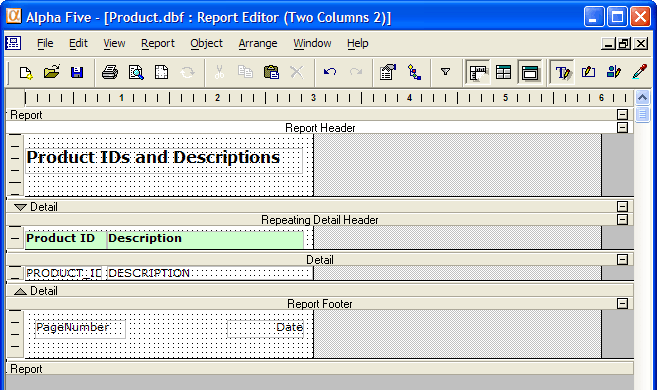The height and width of the screenshot is (390, 657).
Task: Click the New report toolbar icon
Action: click(x=26, y=73)
